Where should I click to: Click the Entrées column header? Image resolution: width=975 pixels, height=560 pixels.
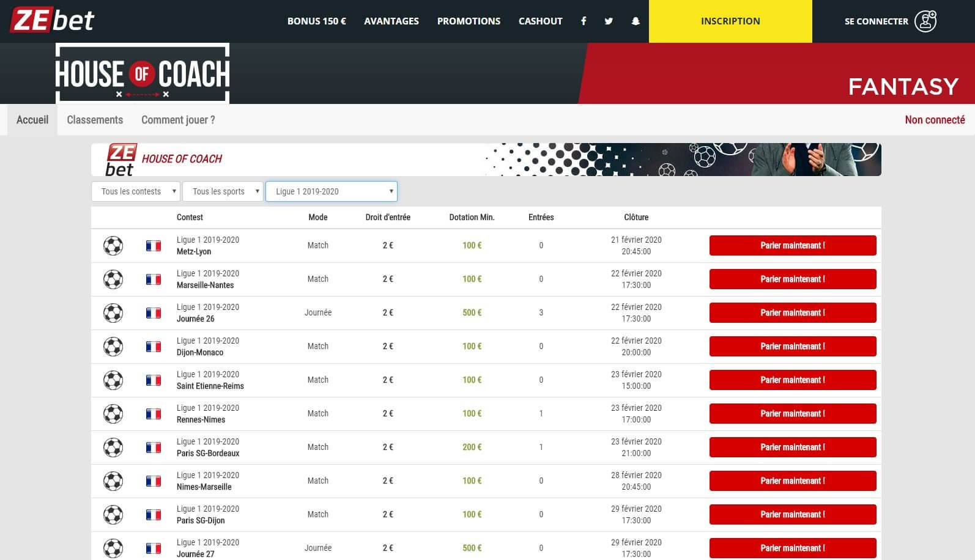pos(541,217)
